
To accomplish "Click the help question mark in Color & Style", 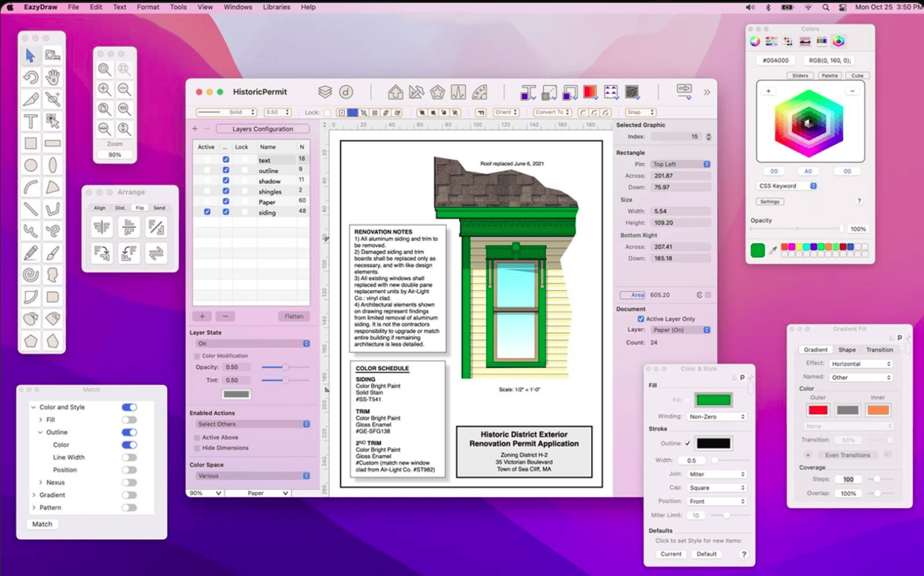I will pyautogui.click(x=744, y=554).
